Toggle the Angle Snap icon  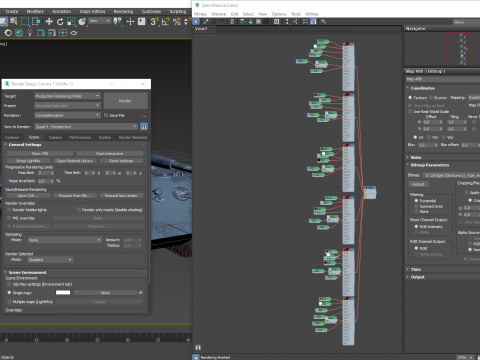(165, 22)
